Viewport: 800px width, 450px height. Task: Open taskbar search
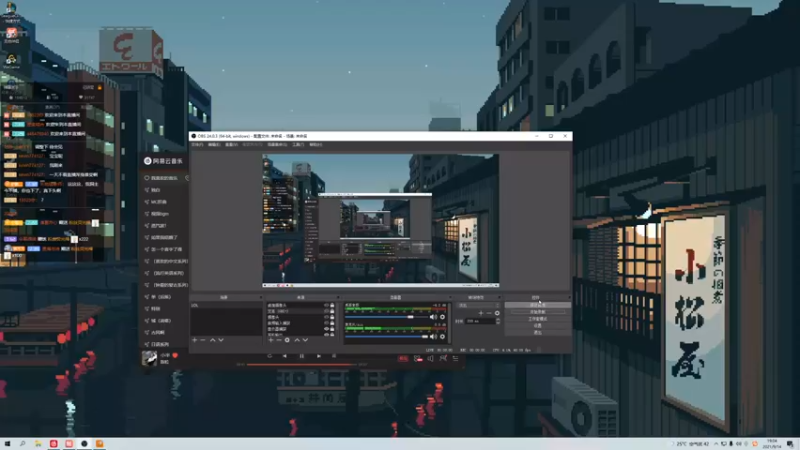22,444
